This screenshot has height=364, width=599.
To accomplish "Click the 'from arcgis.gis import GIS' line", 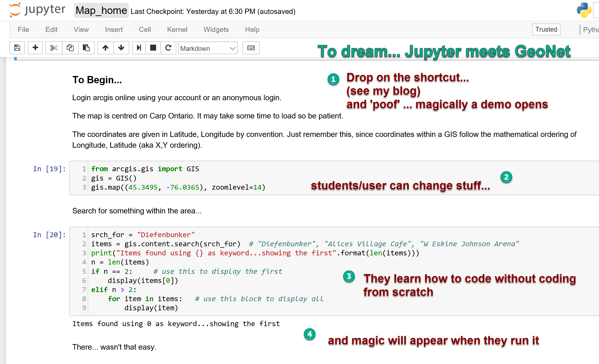I will coord(145,169).
